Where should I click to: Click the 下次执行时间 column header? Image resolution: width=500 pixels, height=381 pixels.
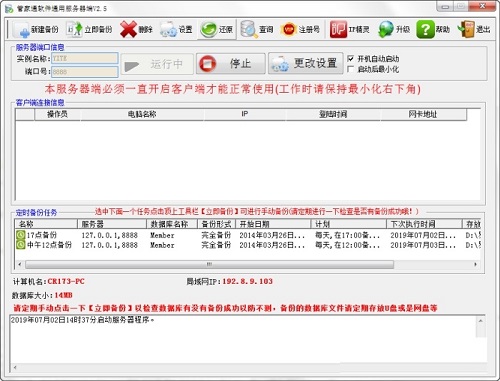coord(424,224)
